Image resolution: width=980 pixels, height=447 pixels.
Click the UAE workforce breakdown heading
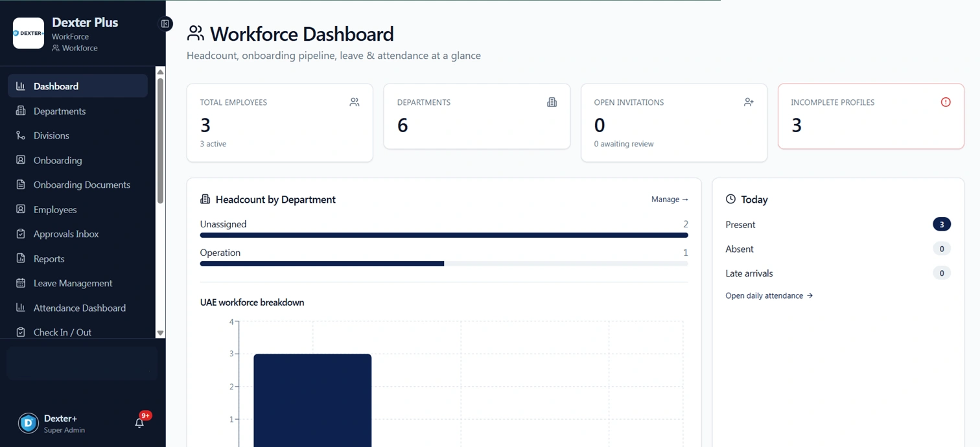click(252, 303)
